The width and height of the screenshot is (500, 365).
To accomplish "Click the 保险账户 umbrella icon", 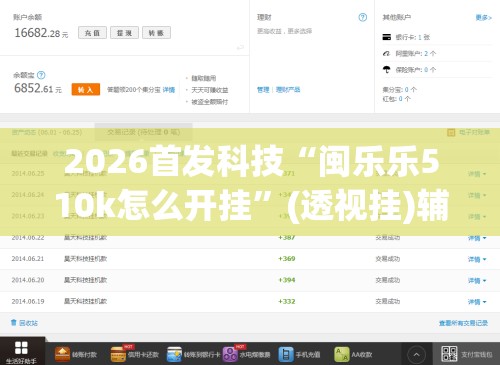I will point(387,70).
